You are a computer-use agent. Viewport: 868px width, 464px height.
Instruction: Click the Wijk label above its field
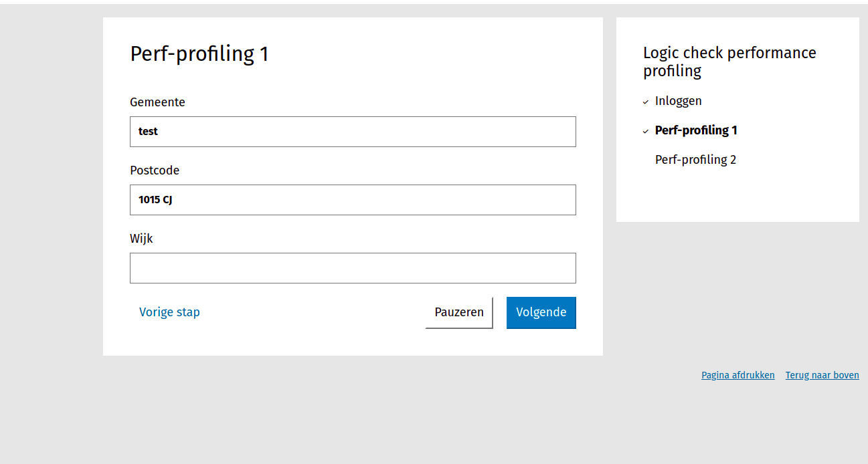pyautogui.click(x=142, y=238)
